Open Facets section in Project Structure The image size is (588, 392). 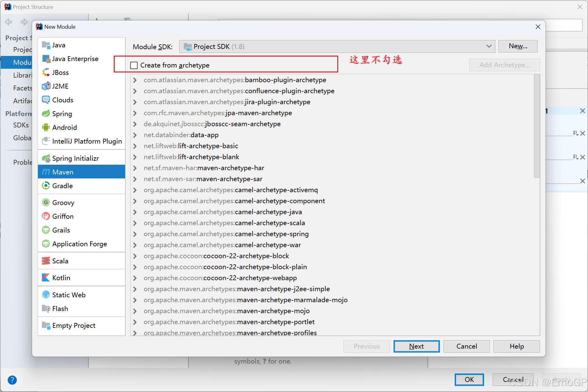[x=22, y=88]
